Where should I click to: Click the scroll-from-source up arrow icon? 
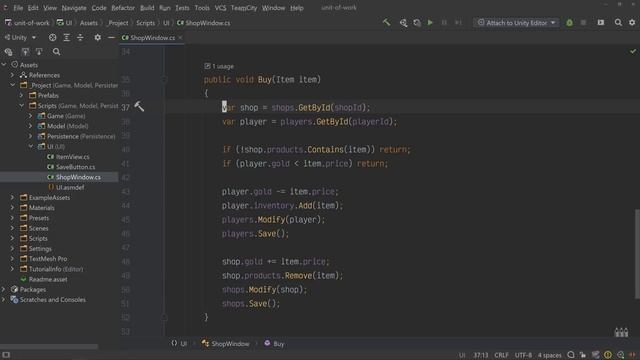point(25,52)
